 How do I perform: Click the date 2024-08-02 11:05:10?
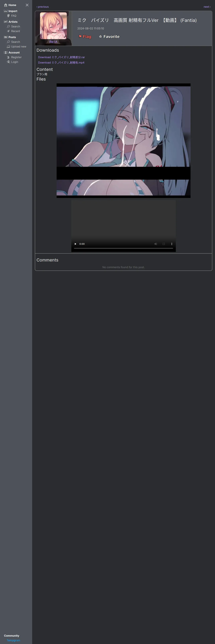91,28
